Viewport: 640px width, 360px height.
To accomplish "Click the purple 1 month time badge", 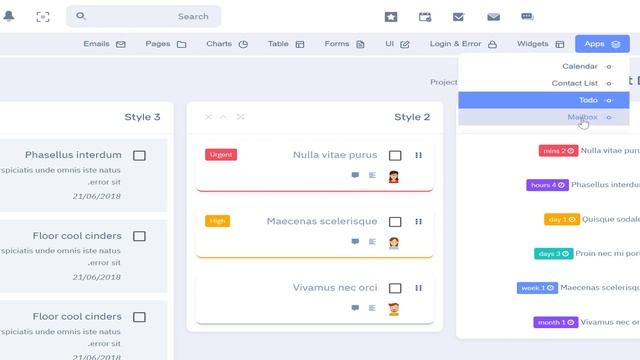I will (x=556, y=322).
